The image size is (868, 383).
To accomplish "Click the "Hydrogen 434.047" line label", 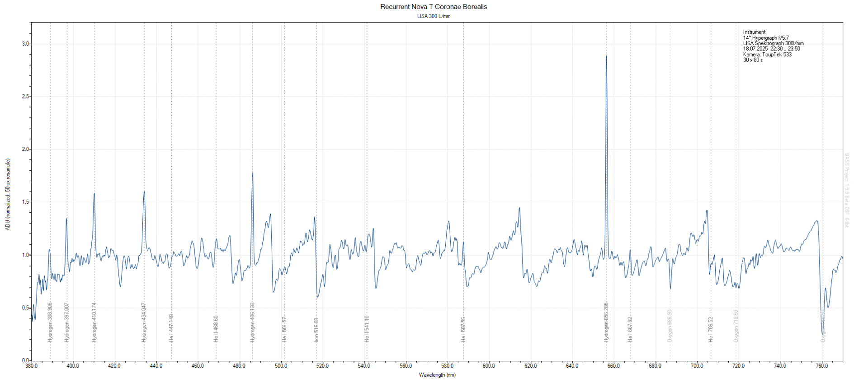I will [x=144, y=322].
